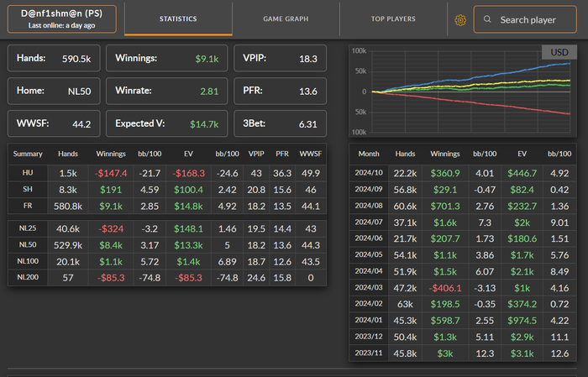Select the 2024/09 month row
This screenshot has height=377, width=588.
(463, 190)
